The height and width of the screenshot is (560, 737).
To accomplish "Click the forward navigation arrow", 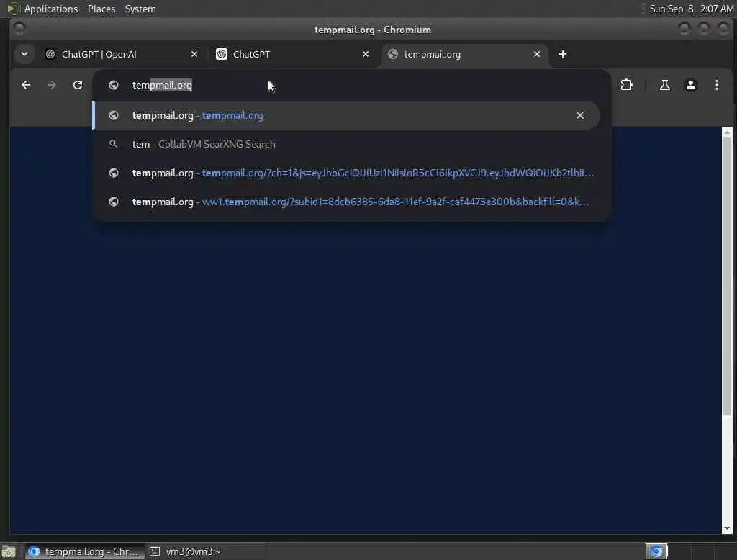I will (x=52, y=85).
